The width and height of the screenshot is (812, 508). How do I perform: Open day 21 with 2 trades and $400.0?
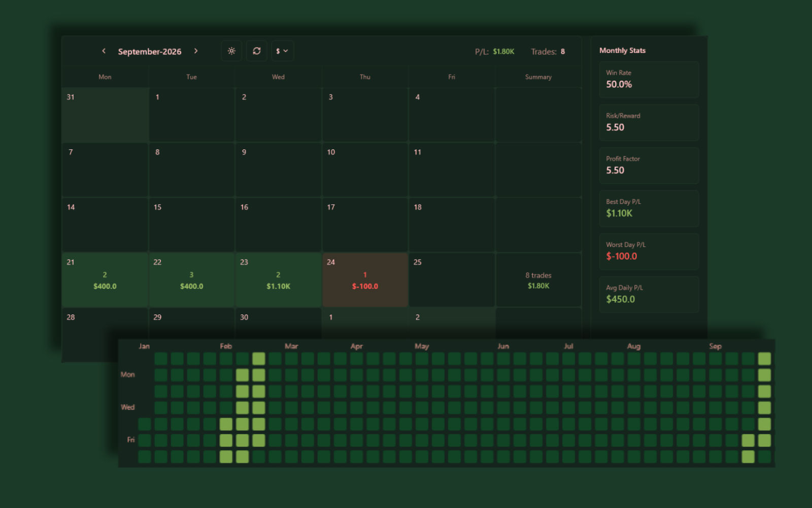[x=105, y=280]
